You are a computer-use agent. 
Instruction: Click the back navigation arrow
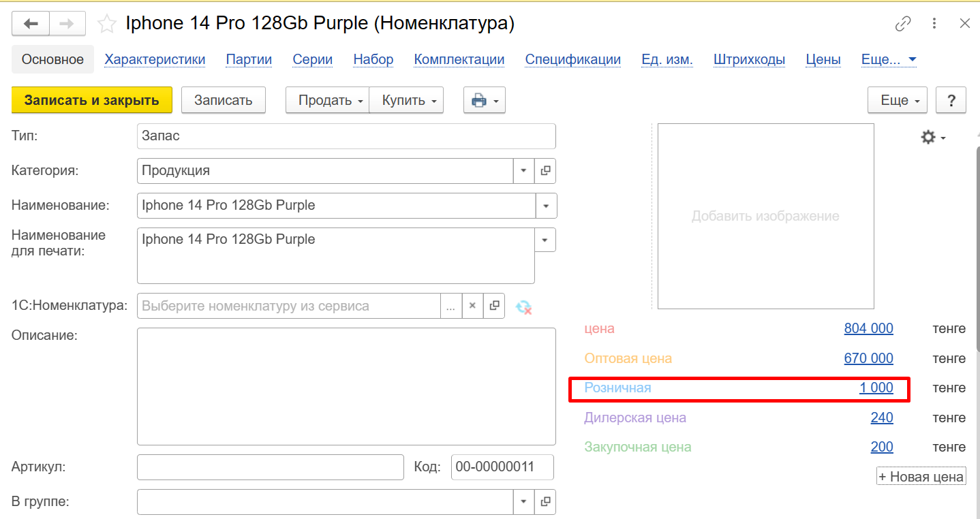(31, 25)
